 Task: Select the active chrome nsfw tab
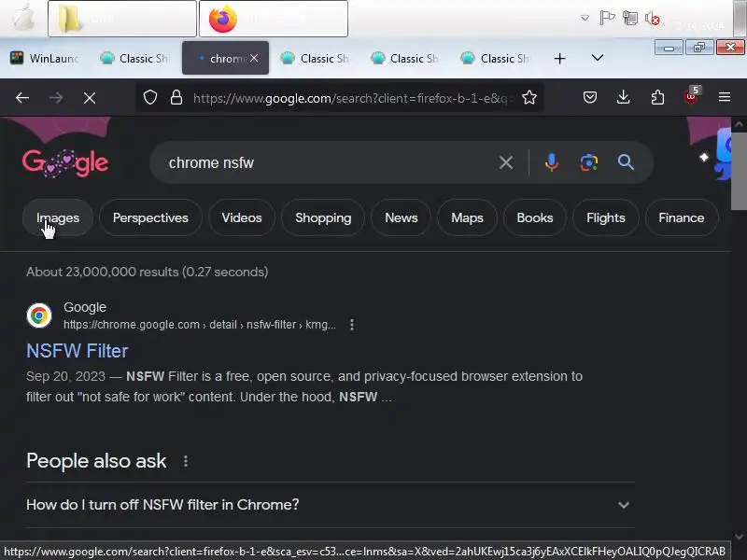tap(225, 59)
